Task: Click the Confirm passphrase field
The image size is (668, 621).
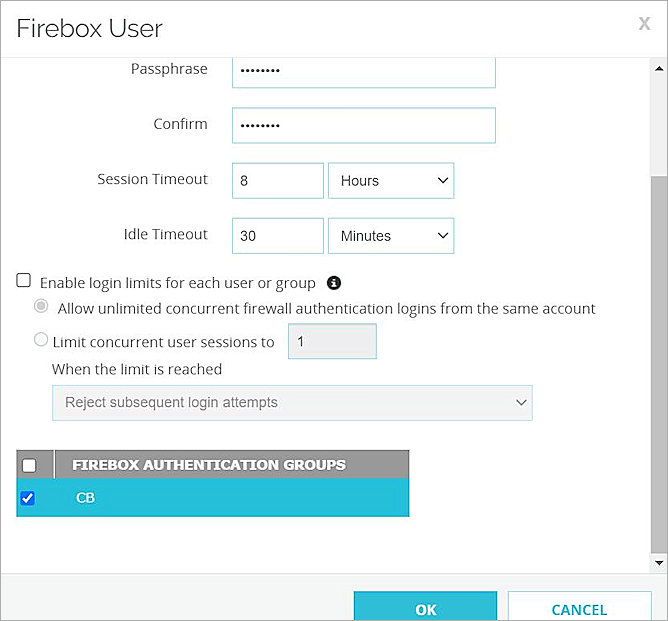Action: click(363, 126)
